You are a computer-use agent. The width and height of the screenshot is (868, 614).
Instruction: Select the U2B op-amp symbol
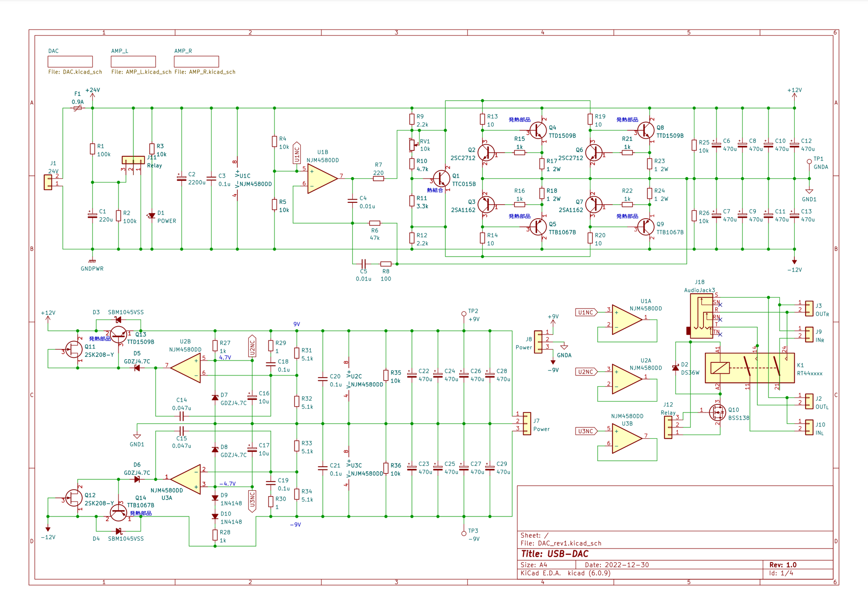coord(185,368)
